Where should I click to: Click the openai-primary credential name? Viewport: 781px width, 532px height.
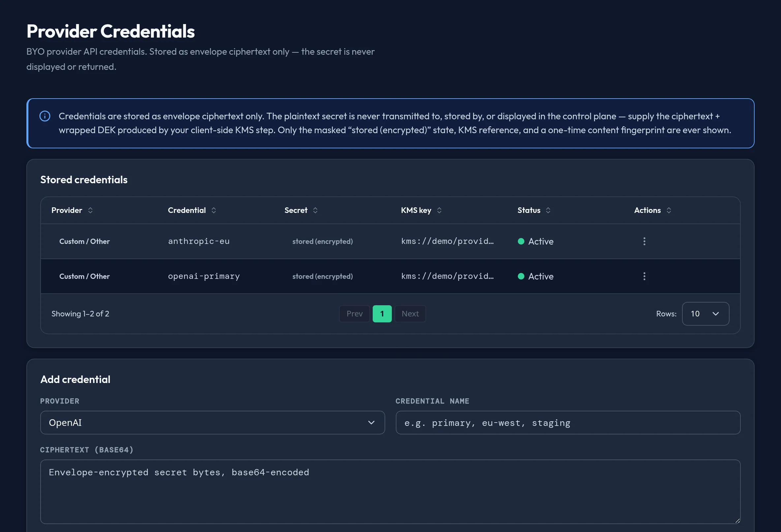[x=204, y=276]
